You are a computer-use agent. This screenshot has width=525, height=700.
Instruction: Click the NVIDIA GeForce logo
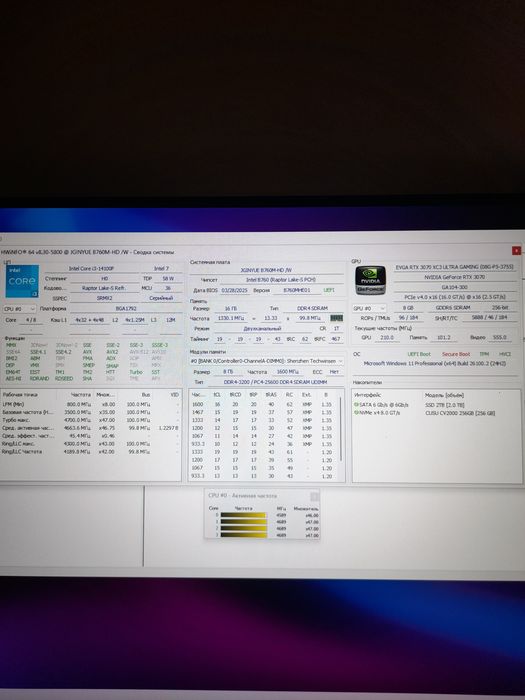pos(371,281)
